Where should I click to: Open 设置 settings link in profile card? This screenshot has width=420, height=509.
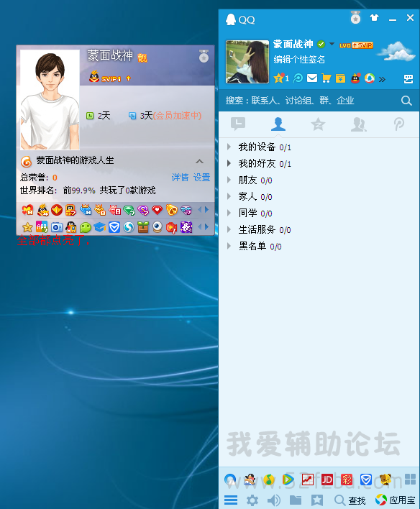[x=201, y=178]
